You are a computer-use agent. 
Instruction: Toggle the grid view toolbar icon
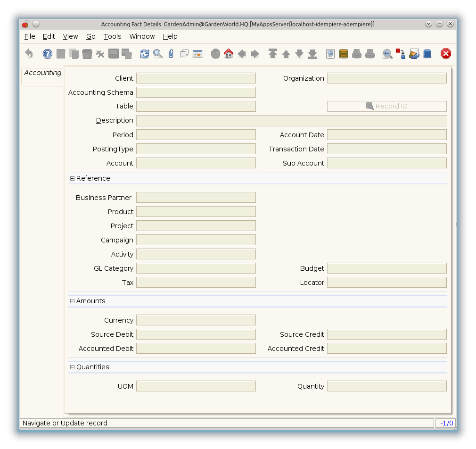(197, 54)
